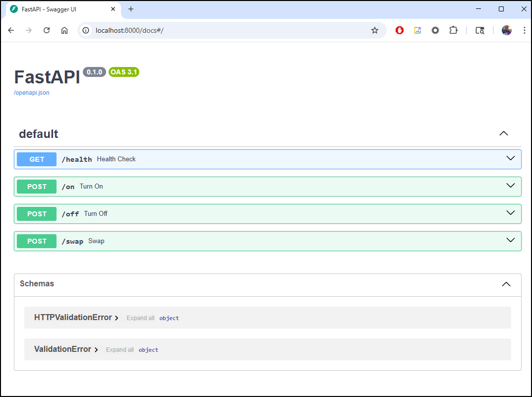The width and height of the screenshot is (532, 397).
Task: Expand the GET /health endpoint chevron
Action: 511,158
